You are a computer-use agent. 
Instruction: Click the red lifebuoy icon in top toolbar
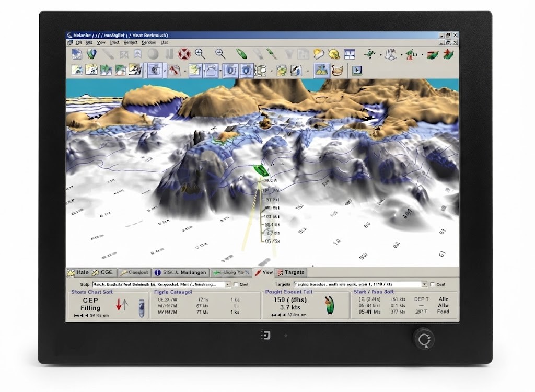click(184, 54)
